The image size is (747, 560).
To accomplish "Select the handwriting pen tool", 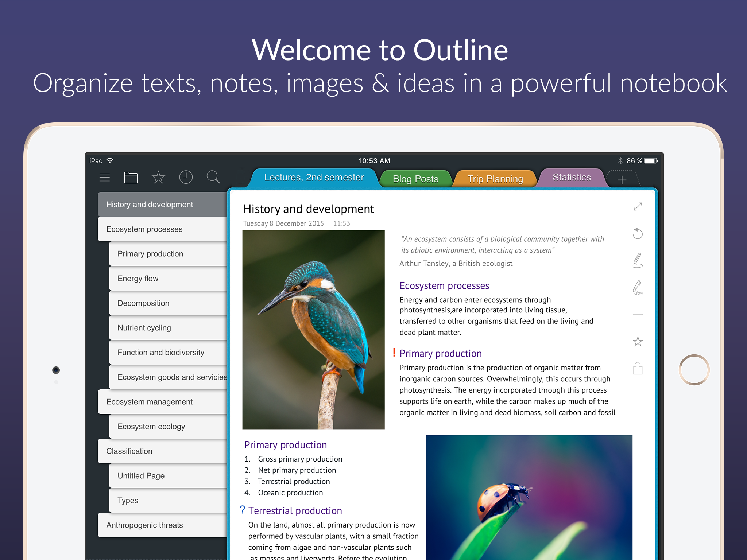I will [x=638, y=260].
